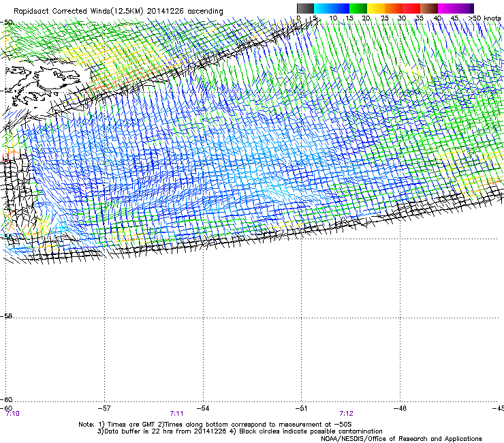Click the NOAA/NESDIS credit text
The width and height of the screenshot is (504, 443).
[401, 439]
